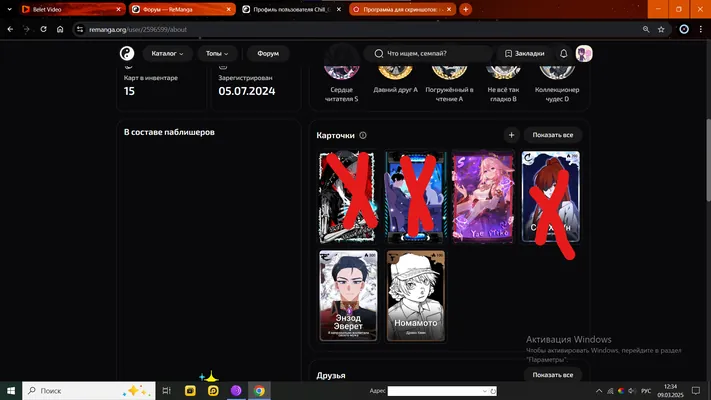Close the Форум — ReManga tab
Image resolution: width=711 pixels, height=400 pixels.
[x=229, y=9]
